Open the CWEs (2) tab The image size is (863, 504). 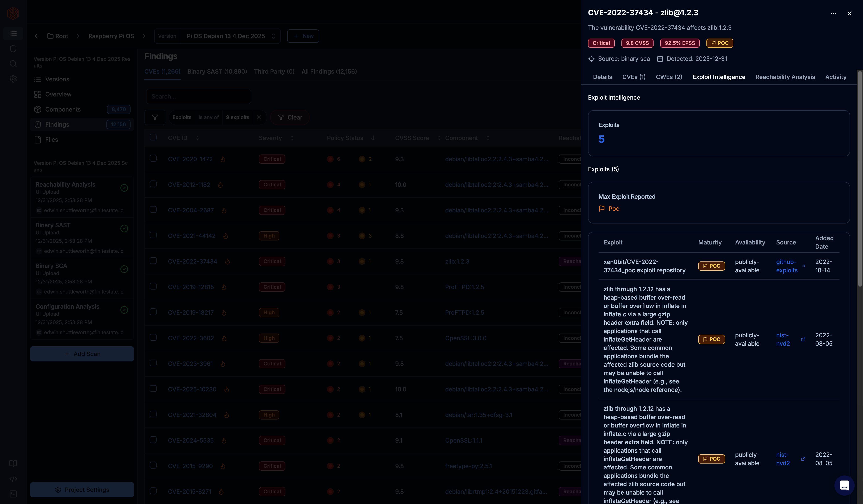click(668, 77)
